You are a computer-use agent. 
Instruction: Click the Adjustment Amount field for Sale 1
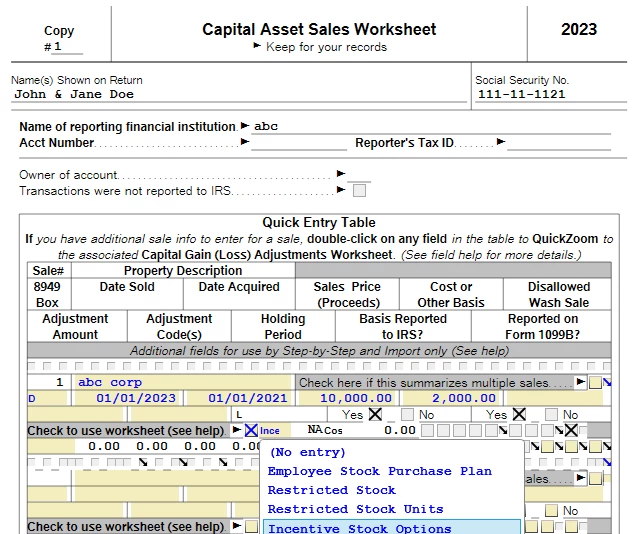(x=75, y=415)
